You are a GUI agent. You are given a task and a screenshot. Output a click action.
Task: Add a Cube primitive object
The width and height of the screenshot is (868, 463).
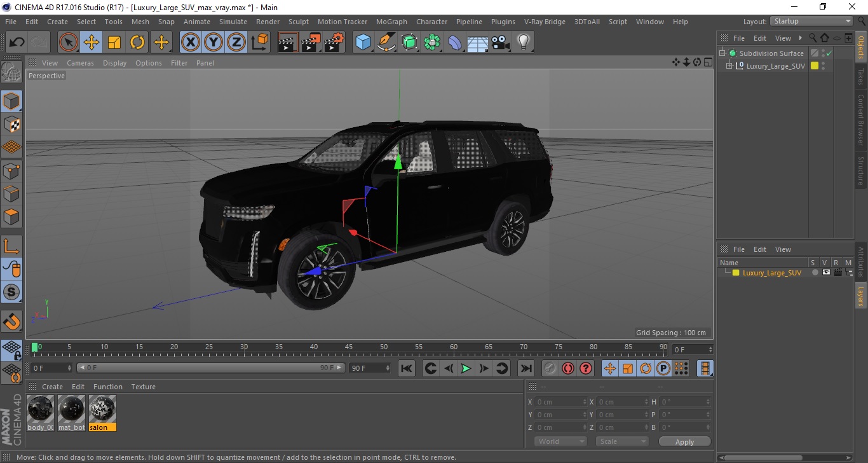pyautogui.click(x=363, y=43)
